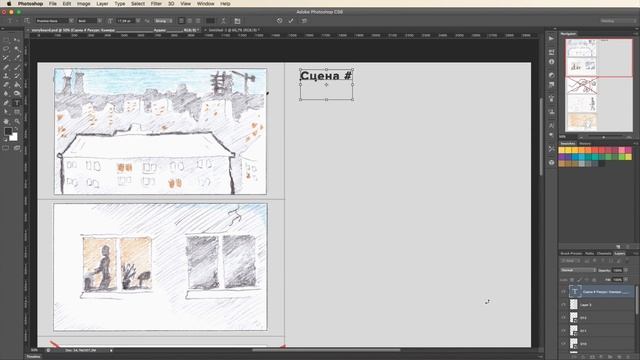Select the Clone Stamp tool
The height and width of the screenshot is (360, 640).
pyautogui.click(x=6, y=76)
